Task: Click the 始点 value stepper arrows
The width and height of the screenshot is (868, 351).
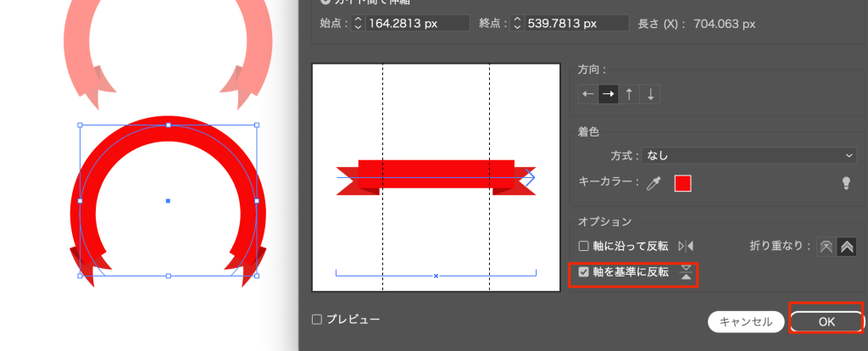Action: pos(357,23)
